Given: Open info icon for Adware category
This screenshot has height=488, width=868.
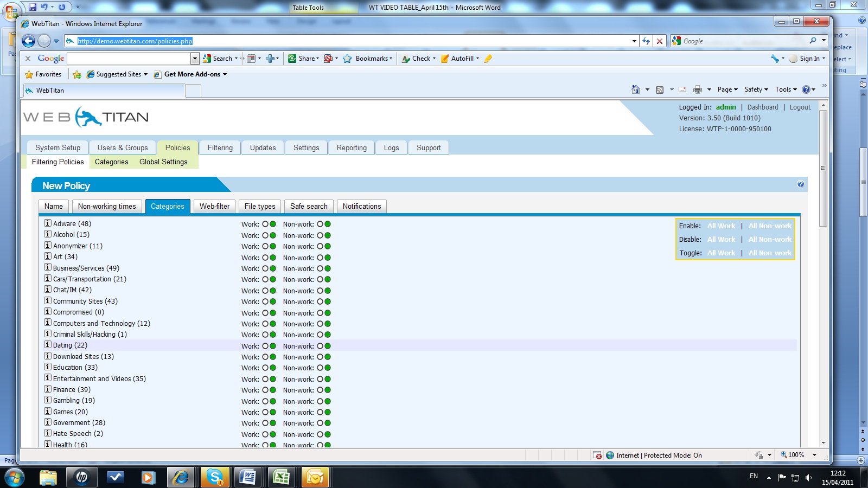Looking at the screenshot, I should click(x=48, y=223).
